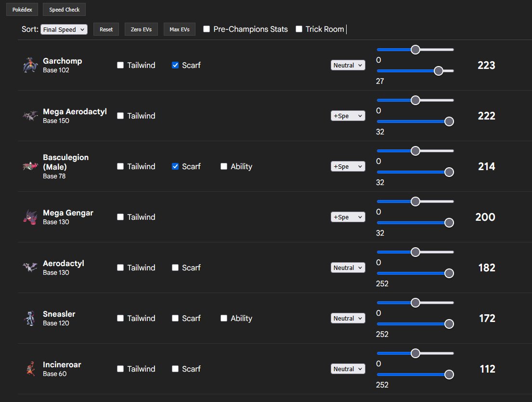Uncheck Scarf for Garchomp

click(175, 65)
